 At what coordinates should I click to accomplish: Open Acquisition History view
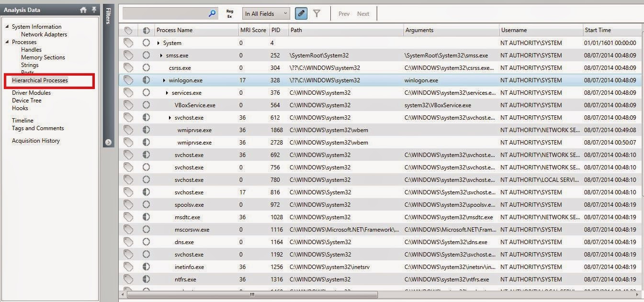tap(36, 141)
